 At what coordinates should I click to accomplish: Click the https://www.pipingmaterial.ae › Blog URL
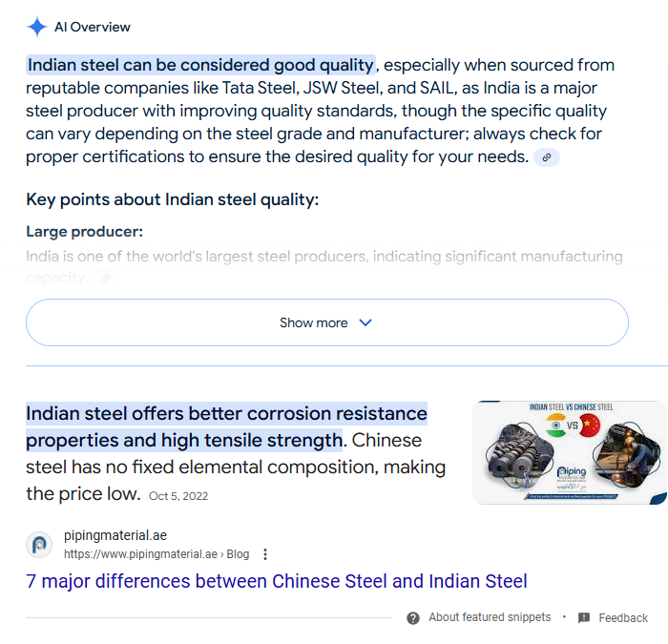(157, 554)
